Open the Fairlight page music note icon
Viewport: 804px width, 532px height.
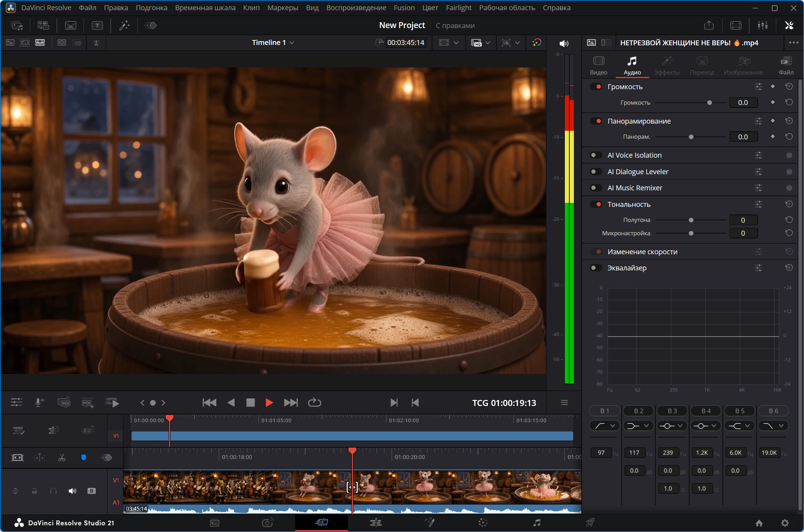(537, 523)
